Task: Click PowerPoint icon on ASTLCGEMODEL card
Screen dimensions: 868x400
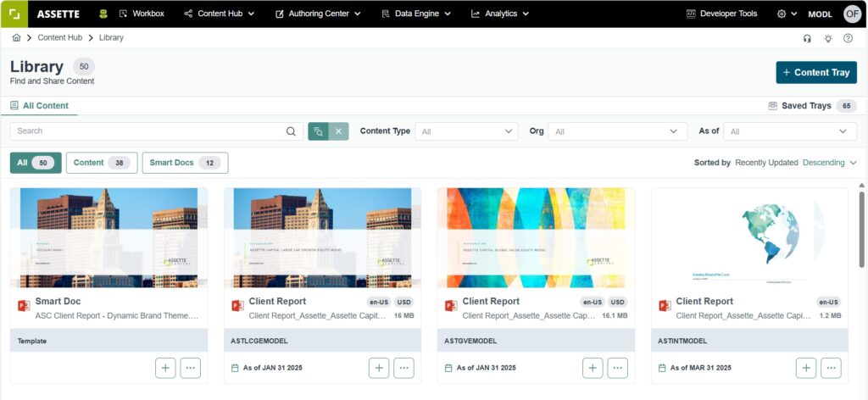Action: click(x=237, y=306)
